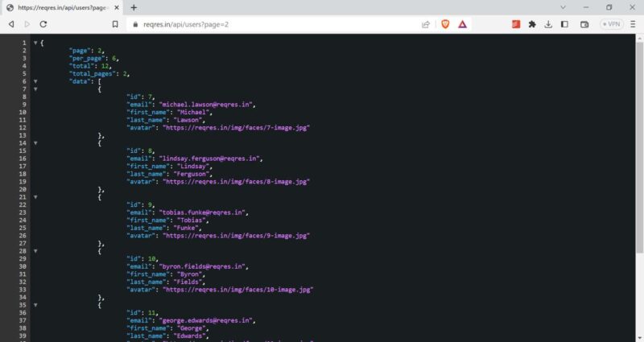Open the tab search chevron
This screenshot has height=342, width=644.
pos(563,7)
